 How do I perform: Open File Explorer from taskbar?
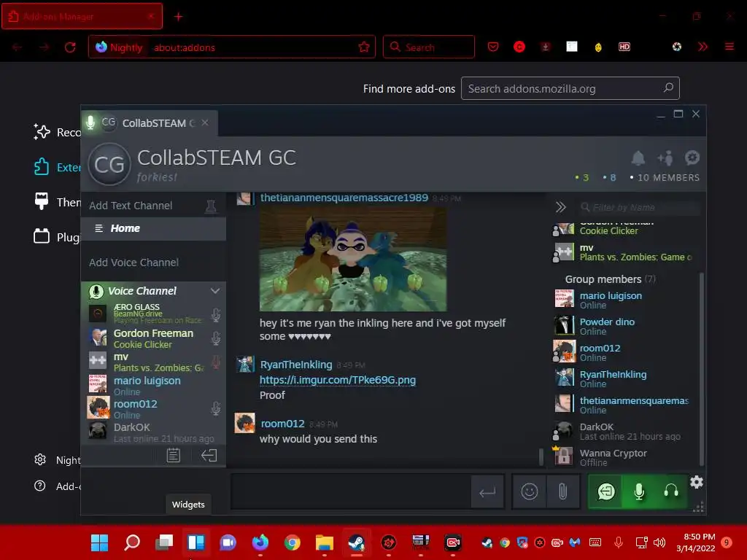[x=325, y=542]
